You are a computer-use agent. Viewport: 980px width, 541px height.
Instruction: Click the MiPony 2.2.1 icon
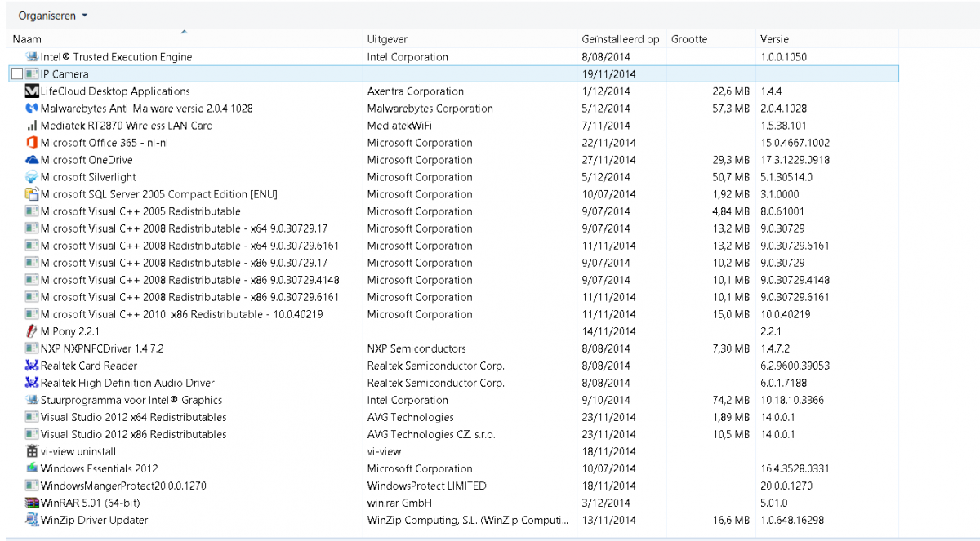32,331
